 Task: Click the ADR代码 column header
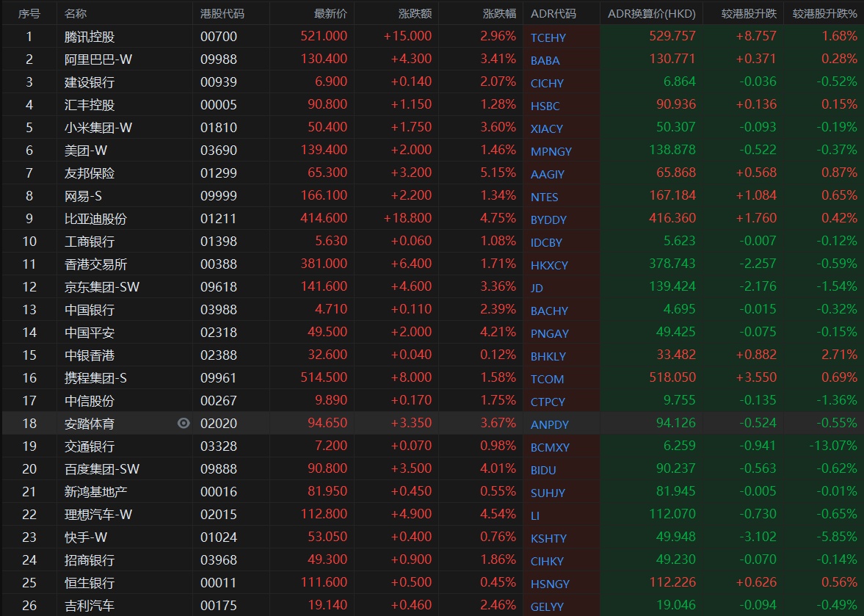tap(553, 14)
